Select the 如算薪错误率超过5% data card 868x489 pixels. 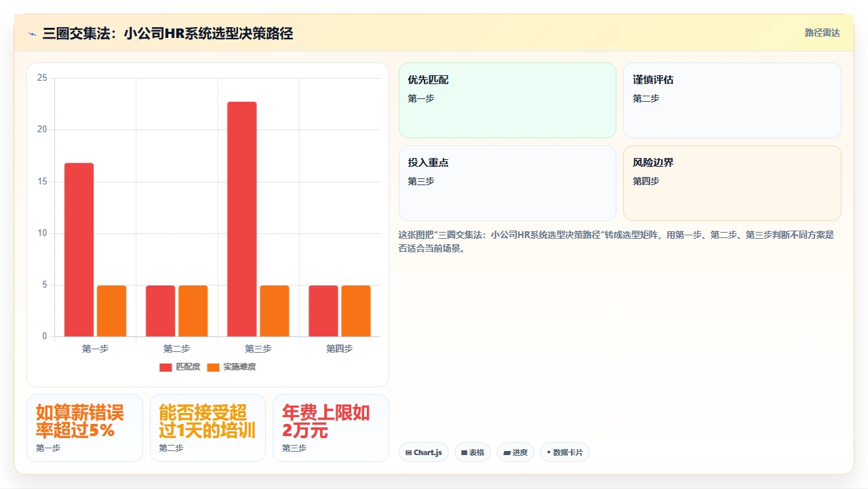(85, 428)
